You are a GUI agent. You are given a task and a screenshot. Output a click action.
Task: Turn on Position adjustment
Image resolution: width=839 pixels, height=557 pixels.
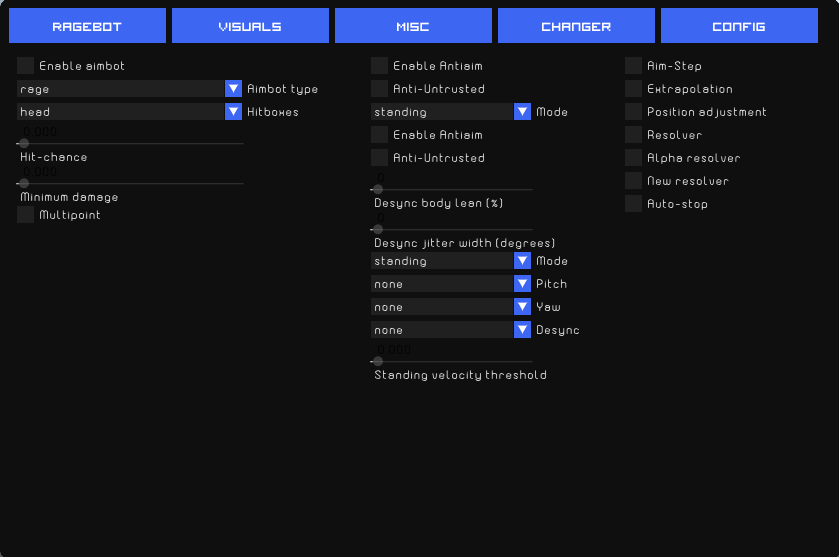tap(634, 112)
